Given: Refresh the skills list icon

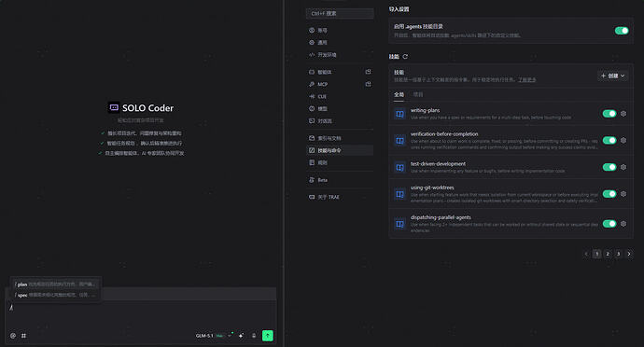Looking at the screenshot, I should pos(405,57).
